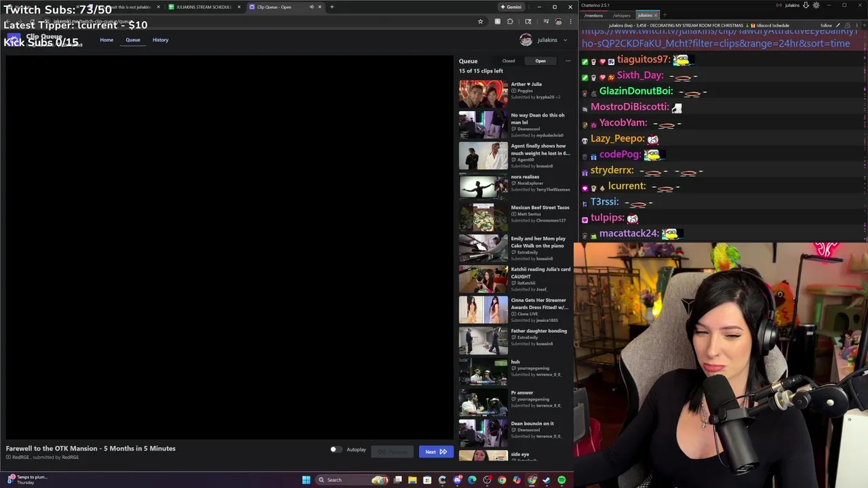Open Microsoft Store from the taskbar
This screenshot has height=488, width=868.
pyautogui.click(x=427, y=480)
